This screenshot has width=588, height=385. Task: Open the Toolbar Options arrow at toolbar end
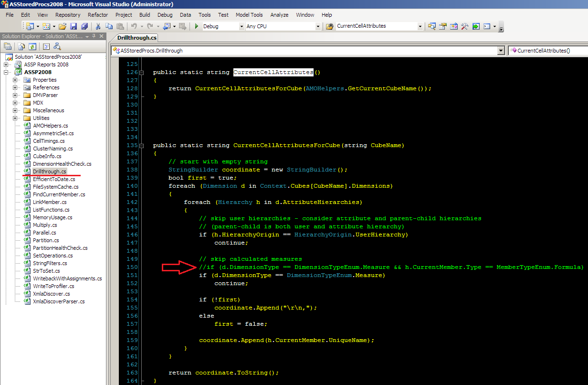pyautogui.click(x=501, y=29)
